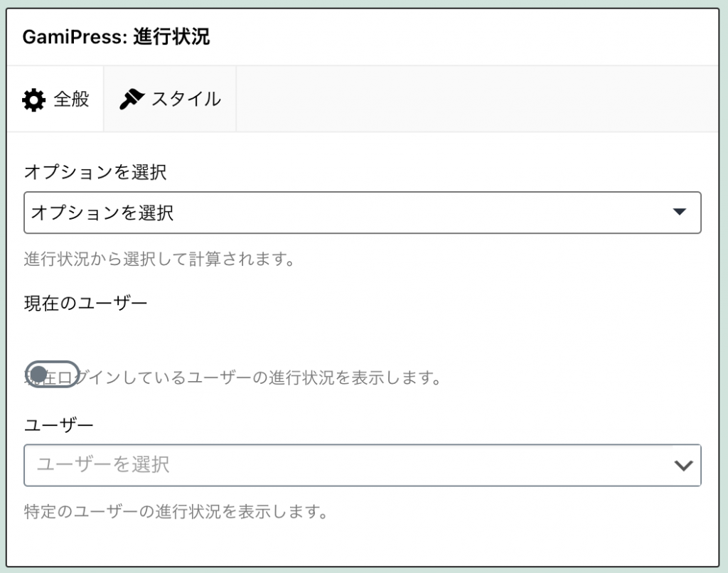Click the オプションを選択 field label

[95, 172]
